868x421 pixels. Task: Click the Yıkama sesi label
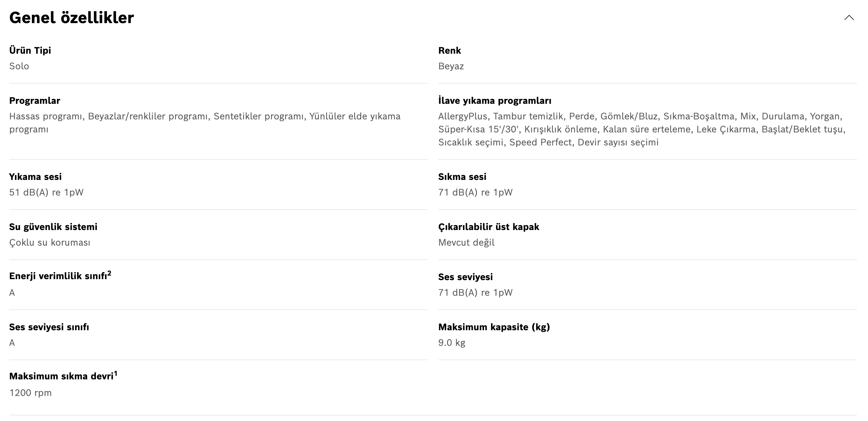[x=35, y=177]
